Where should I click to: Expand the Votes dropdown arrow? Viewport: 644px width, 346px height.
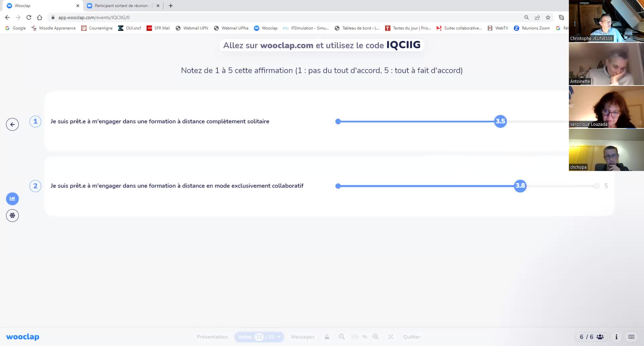[x=279, y=337]
